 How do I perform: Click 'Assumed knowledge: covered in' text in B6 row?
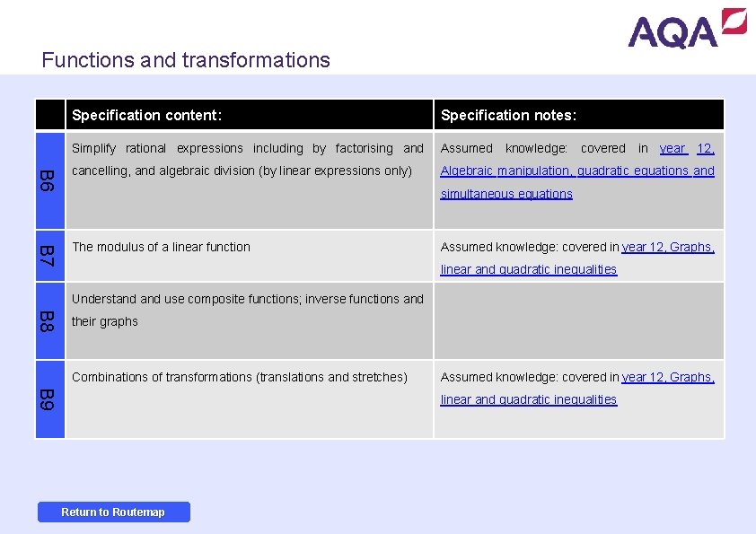click(x=544, y=148)
